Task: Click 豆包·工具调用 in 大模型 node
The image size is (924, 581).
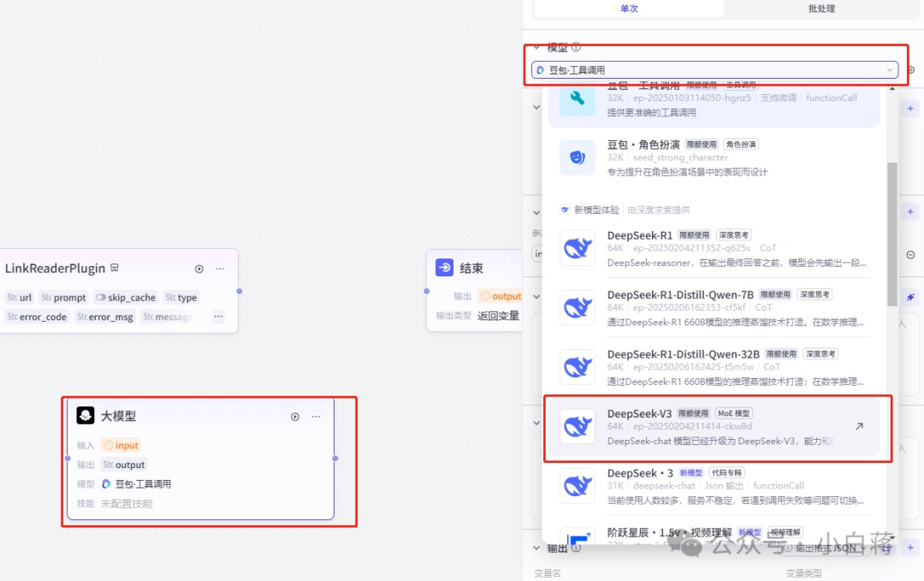Action: click(x=137, y=484)
